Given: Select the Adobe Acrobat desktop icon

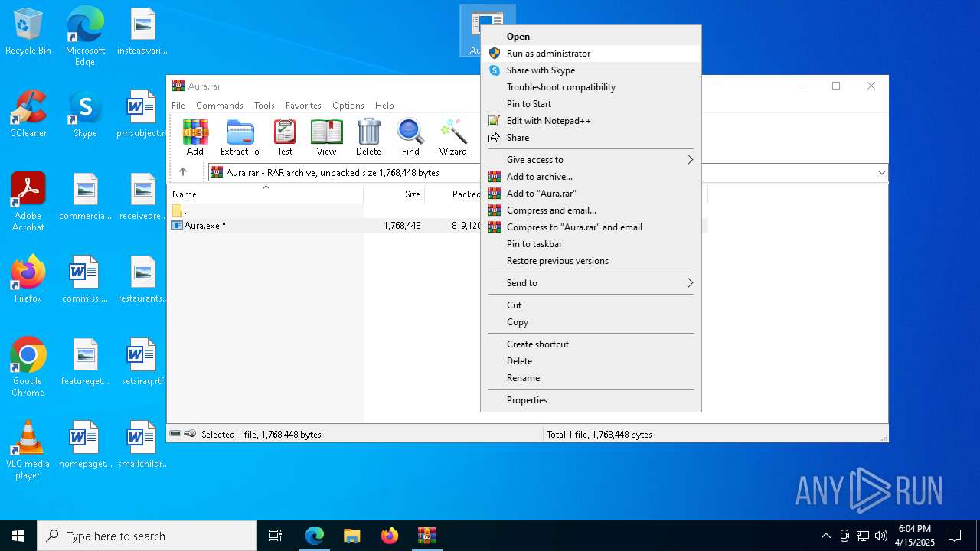Looking at the screenshot, I should point(28,202).
